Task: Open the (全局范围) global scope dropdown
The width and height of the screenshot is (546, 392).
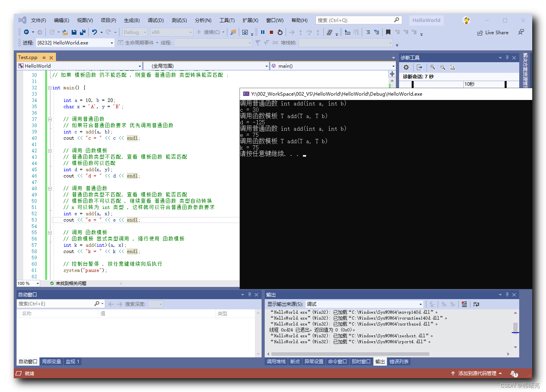Action: point(206,66)
